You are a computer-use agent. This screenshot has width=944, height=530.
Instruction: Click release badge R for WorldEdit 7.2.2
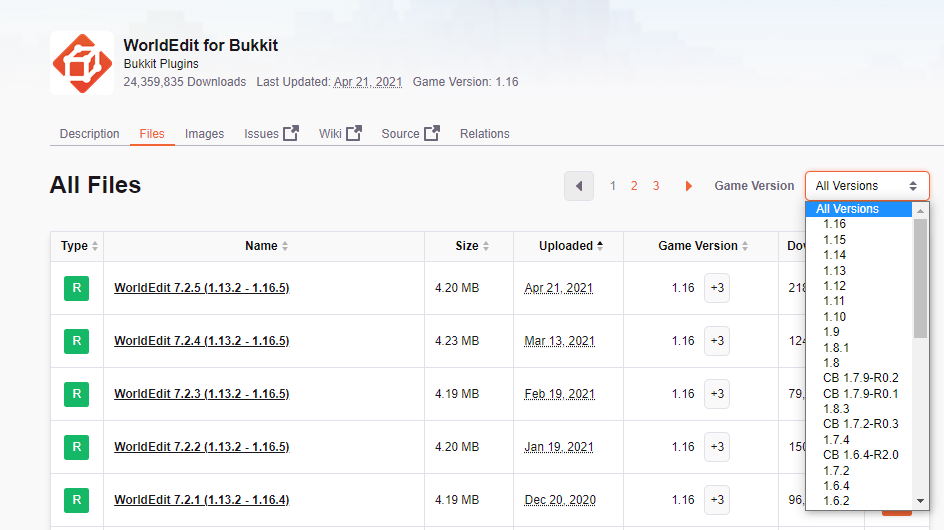click(x=76, y=447)
